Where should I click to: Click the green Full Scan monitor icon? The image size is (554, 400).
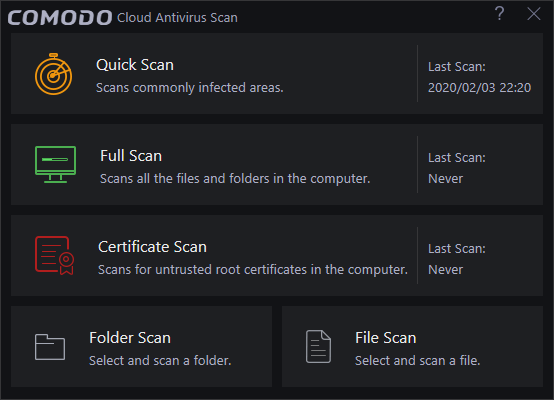point(55,164)
